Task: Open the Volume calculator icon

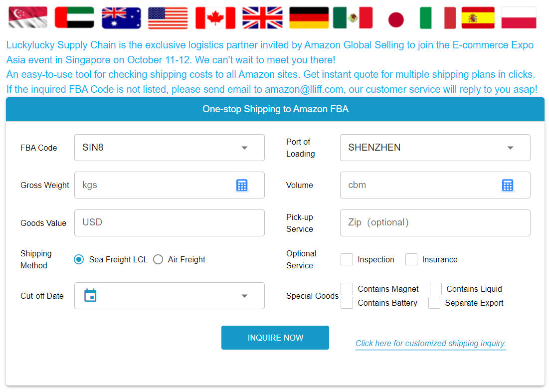Action: click(508, 186)
